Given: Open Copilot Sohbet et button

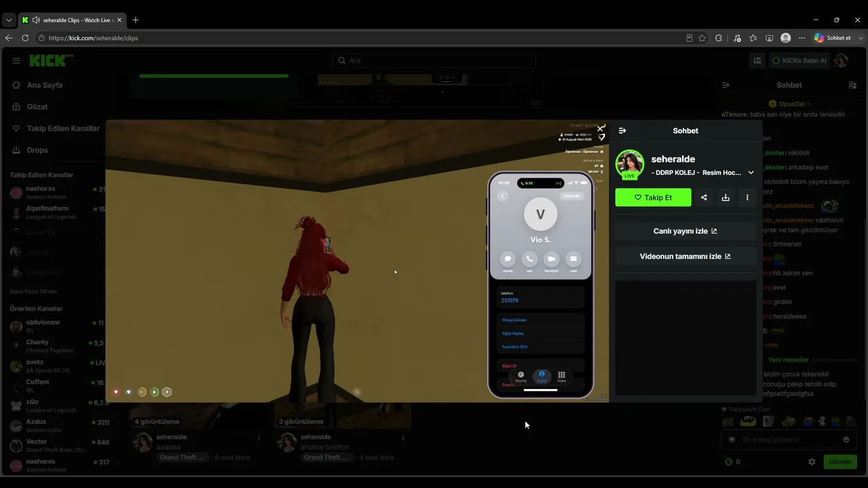Looking at the screenshot, I should pos(833,38).
